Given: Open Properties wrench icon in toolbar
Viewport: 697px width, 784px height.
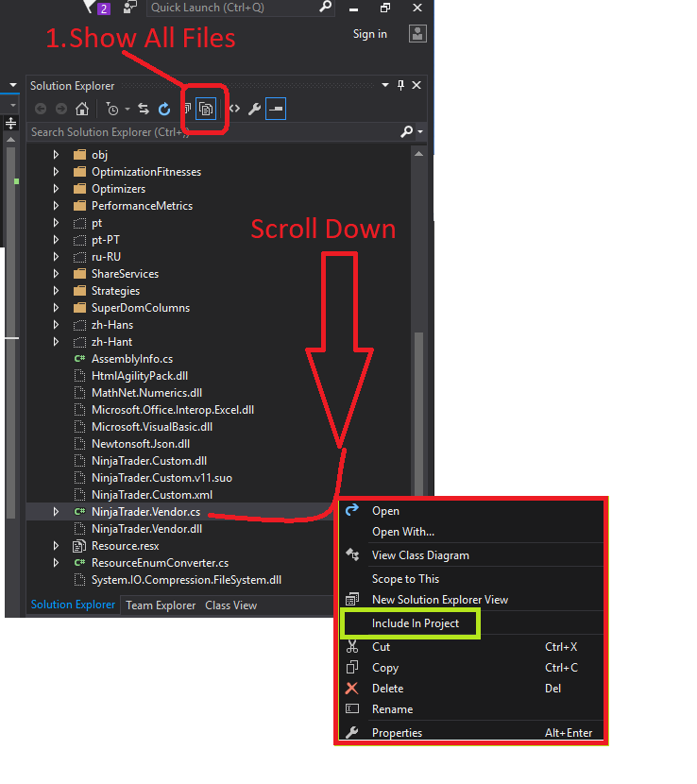Looking at the screenshot, I should click(x=254, y=109).
